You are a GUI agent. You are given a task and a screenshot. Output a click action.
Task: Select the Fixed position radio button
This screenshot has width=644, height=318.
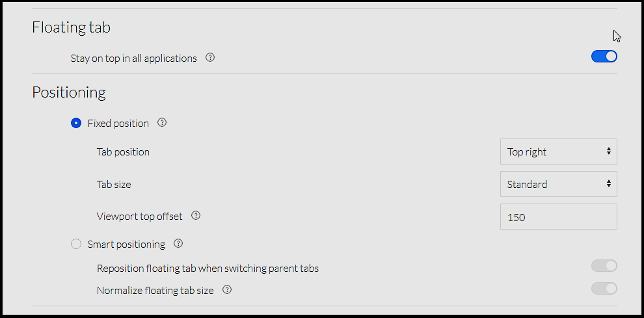coord(76,123)
